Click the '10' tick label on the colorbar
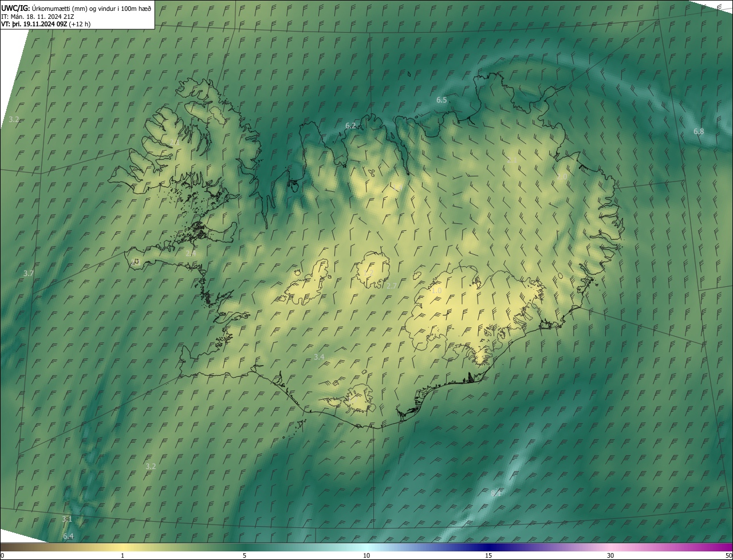 pos(366,555)
